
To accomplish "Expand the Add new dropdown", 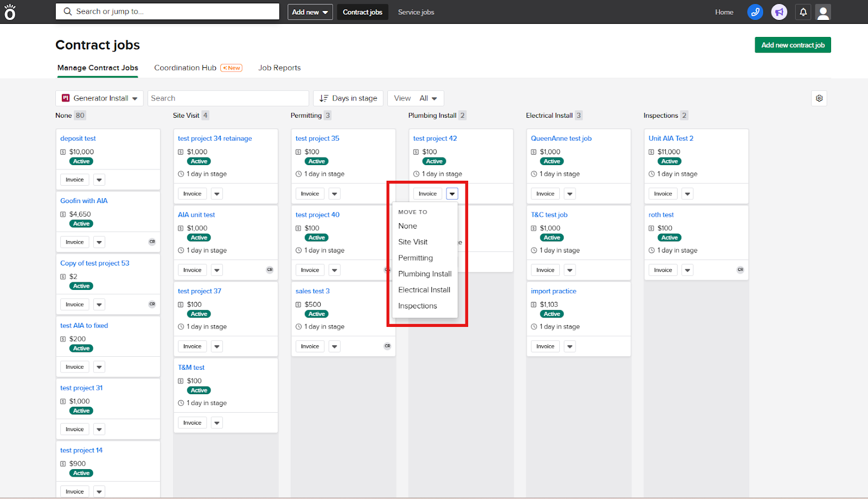I will point(310,12).
